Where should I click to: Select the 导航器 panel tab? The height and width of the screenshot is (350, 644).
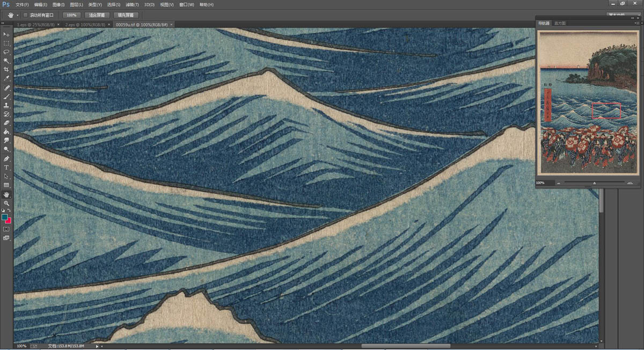(544, 24)
